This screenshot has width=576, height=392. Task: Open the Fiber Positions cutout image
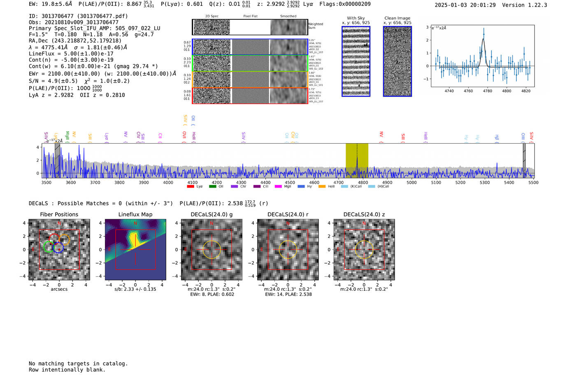point(59,250)
